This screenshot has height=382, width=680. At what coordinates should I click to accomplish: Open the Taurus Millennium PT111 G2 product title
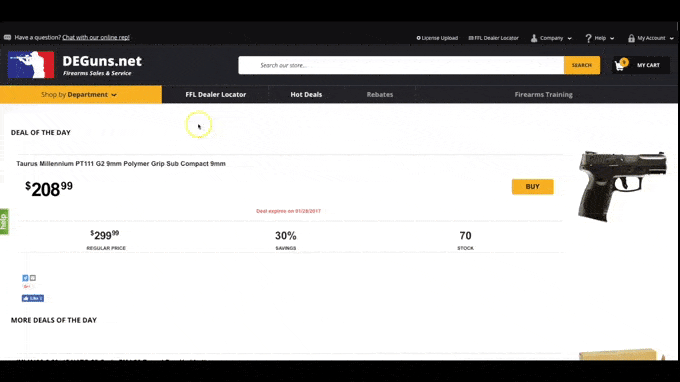pyautogui.click(x=121, y=163)
